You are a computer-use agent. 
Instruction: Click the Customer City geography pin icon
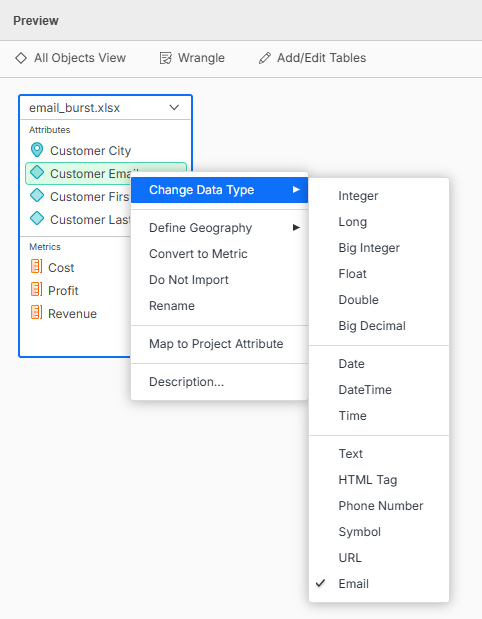pos(37,150)
